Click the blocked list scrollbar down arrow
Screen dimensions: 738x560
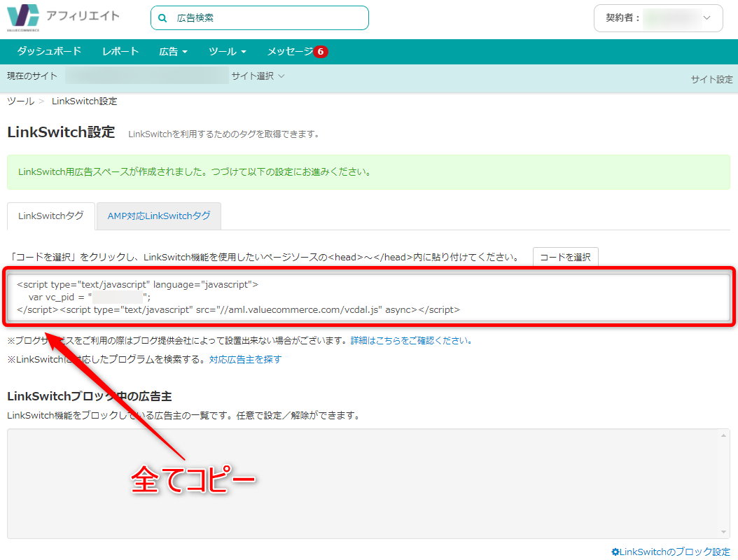pyautogui.click(x=723, y=532)
